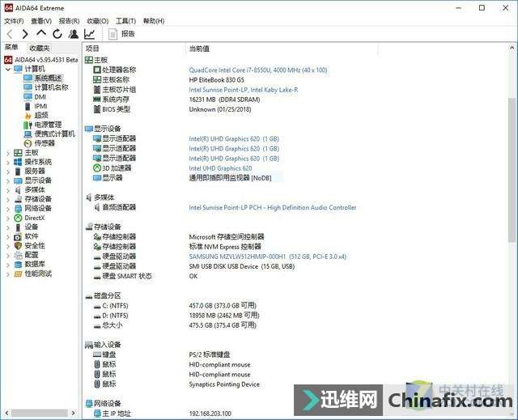Click the 处理器名称 row icon
This screenshot has height=420, width=518.
(97, 70)
